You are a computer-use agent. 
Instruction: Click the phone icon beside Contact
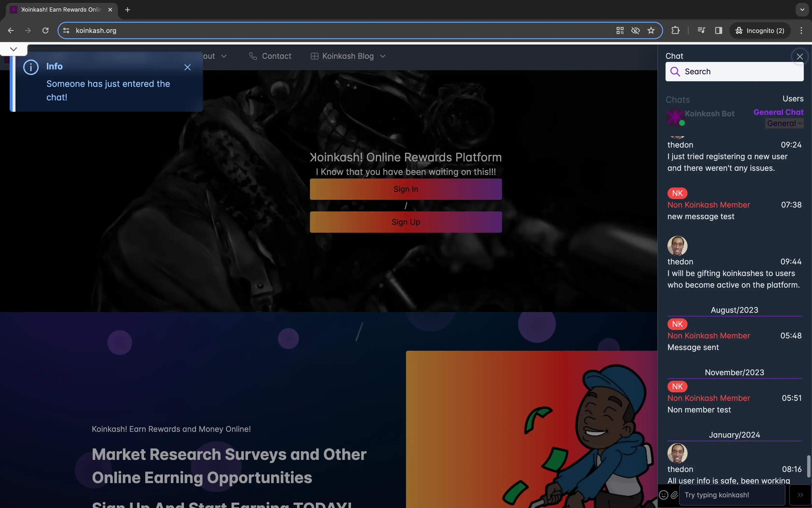(x=253, y=56)
